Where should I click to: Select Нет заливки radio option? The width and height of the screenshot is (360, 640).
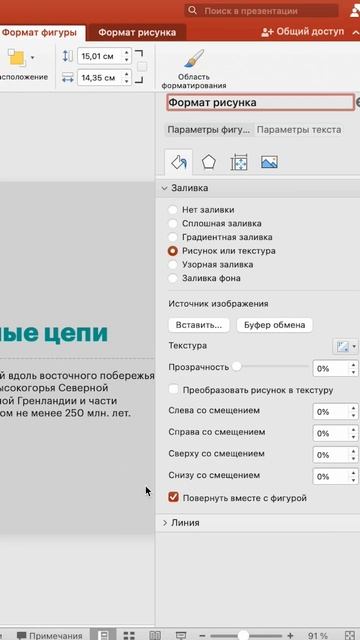(x=173, y=210)
